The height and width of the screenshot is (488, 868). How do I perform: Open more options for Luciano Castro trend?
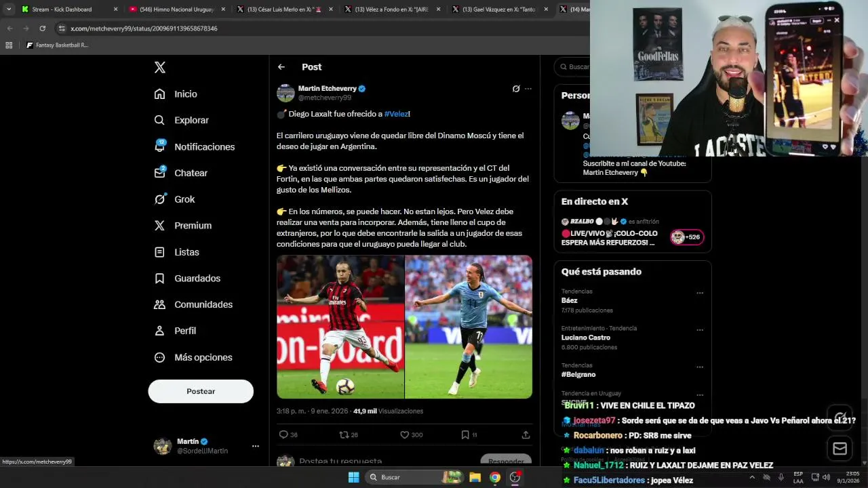[700, 330]
